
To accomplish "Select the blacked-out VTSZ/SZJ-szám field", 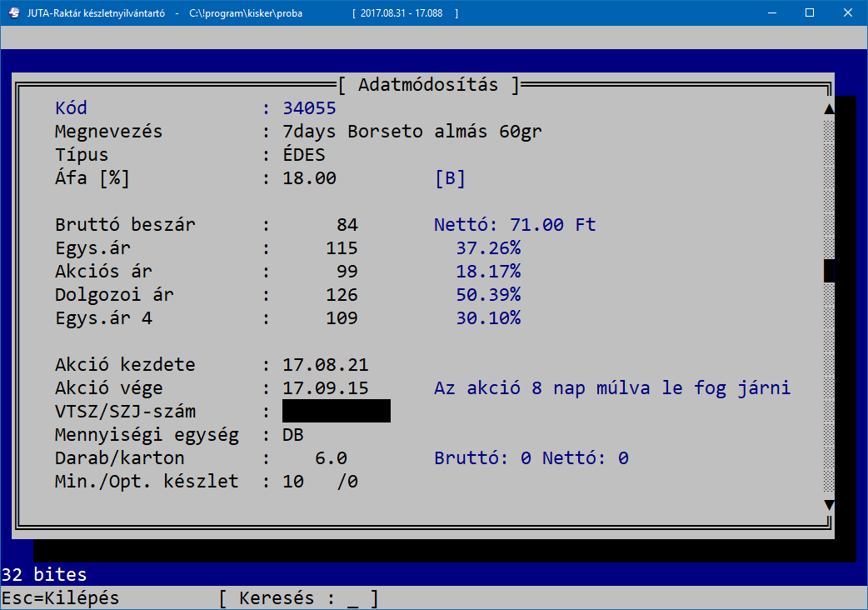I will (x=336, y=412).
